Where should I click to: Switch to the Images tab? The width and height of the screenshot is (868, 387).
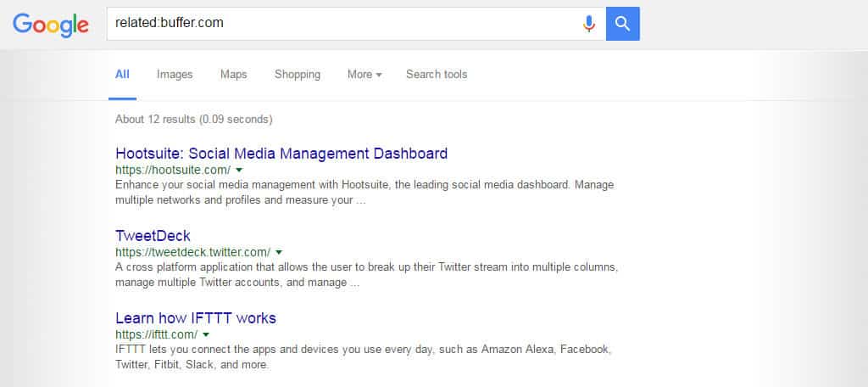coord(175,75)
